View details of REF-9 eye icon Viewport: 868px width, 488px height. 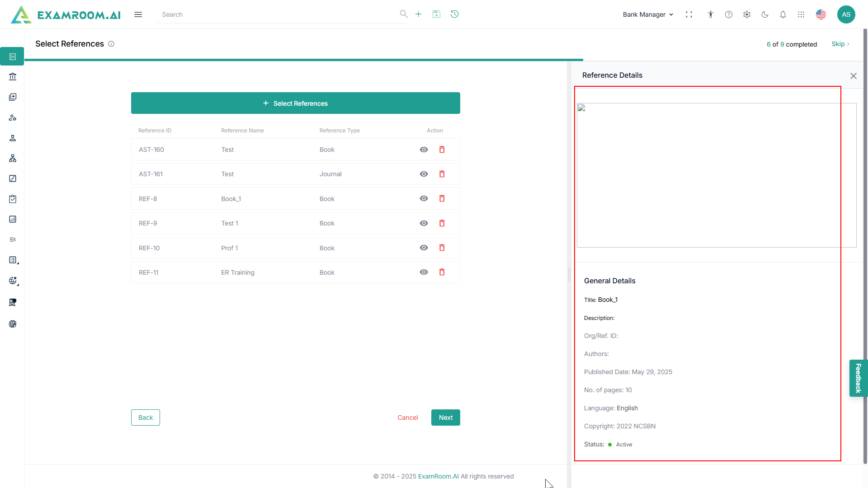coord(424,223)
